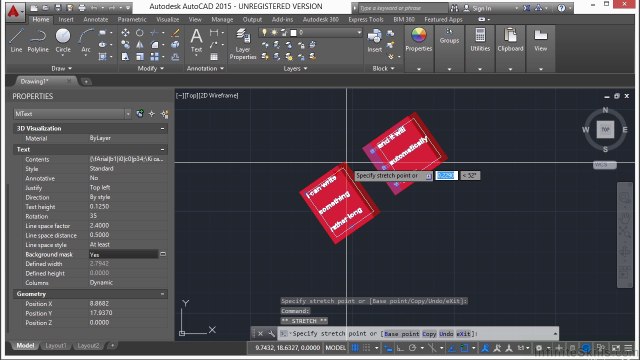Switch to the Parametric ribbon tab

tap(132, 20)
